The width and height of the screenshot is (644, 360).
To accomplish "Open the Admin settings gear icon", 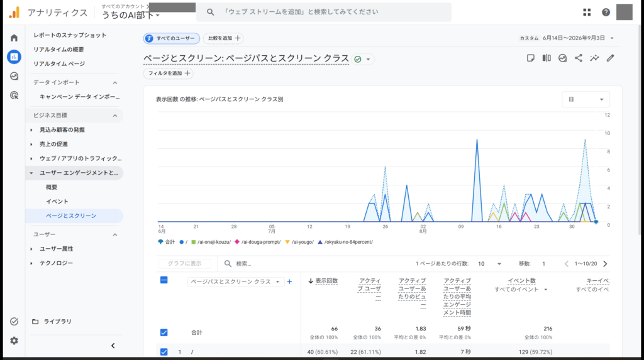I will pyautogui.click(x=14, y=341).
